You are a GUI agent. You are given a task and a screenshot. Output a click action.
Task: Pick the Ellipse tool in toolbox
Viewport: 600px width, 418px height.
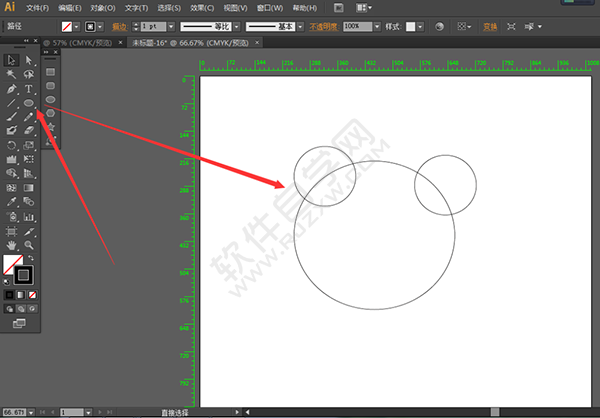coord(29,103)
